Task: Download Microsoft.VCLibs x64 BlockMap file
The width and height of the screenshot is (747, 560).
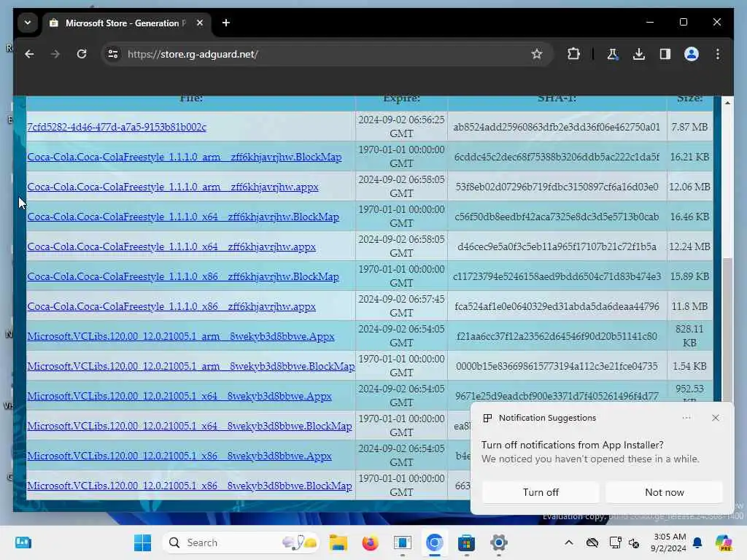Action: 189,426
